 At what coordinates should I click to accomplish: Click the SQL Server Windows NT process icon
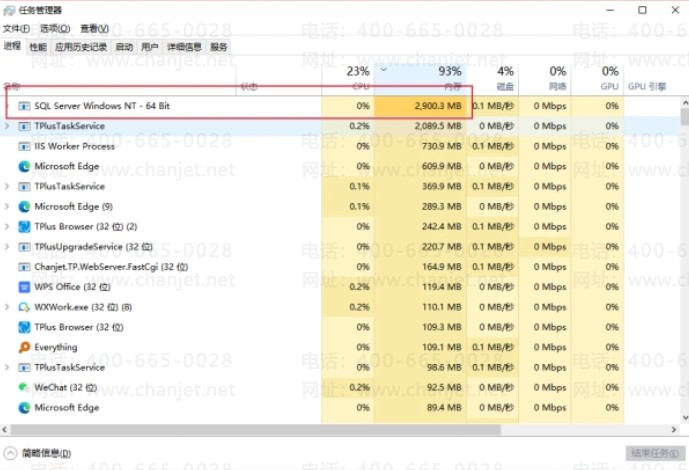(24, 106)
